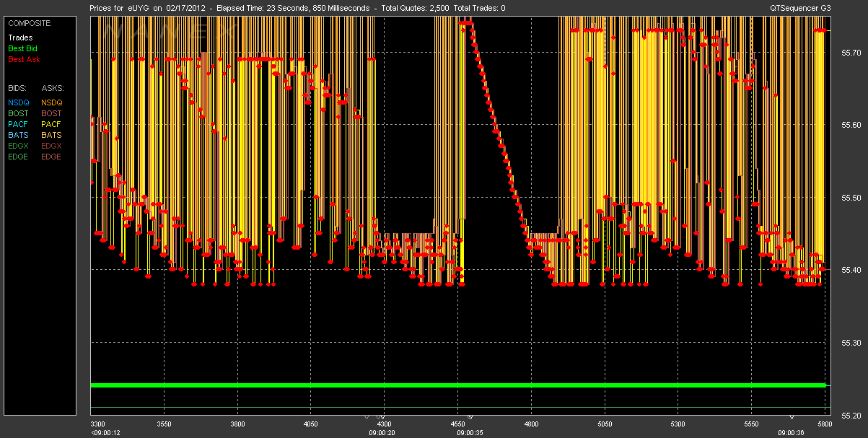Select BATS in the ASKS column
This screenshot has width=868, height=438.
[51, 135]
